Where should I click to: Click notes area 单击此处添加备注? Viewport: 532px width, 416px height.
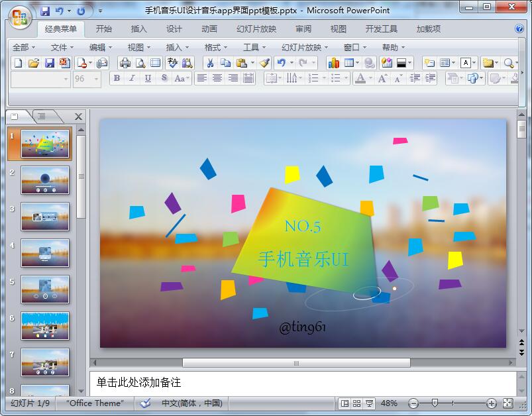click(x=303, y=383)
